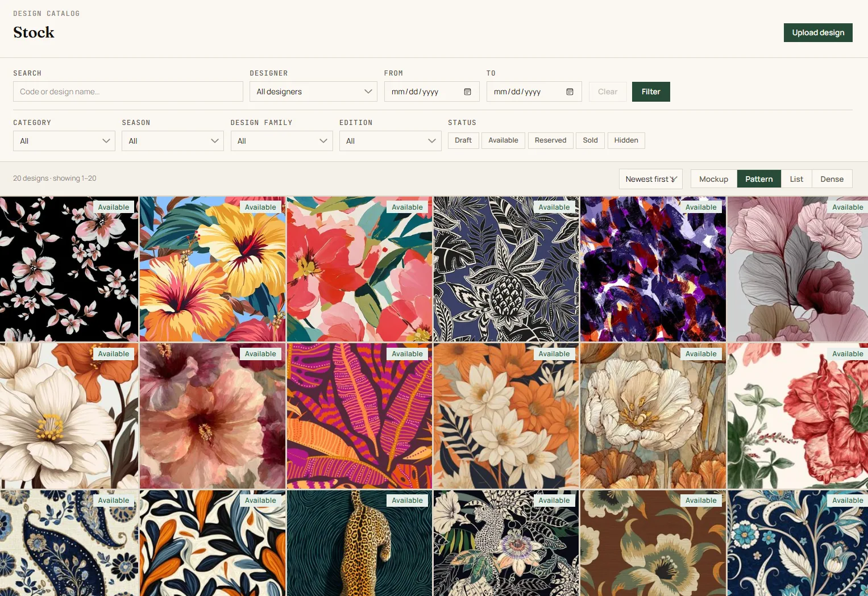Open the orange and navy leaf swirl pattern
The height and width of the screenshot is (596, 868).
pyautogui.click(x=213, y=543)
